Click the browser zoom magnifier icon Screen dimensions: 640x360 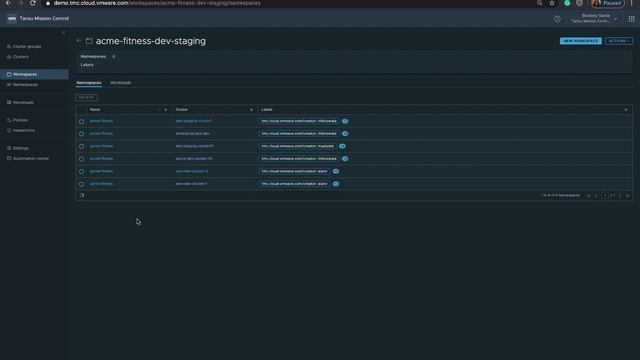(540, 3)
